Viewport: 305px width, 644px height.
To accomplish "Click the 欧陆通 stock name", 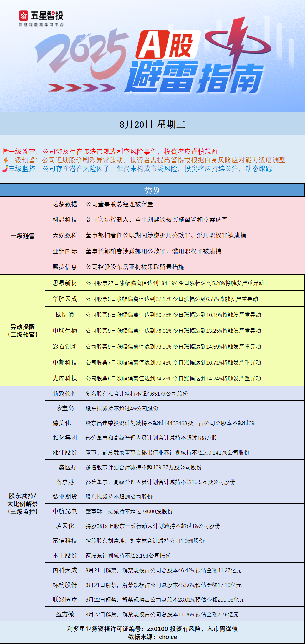I will [x=65, y=315].
